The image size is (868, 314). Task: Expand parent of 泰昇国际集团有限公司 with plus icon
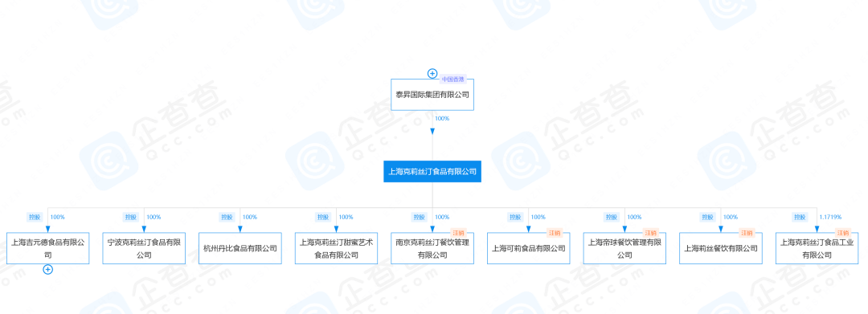(432, 74)
